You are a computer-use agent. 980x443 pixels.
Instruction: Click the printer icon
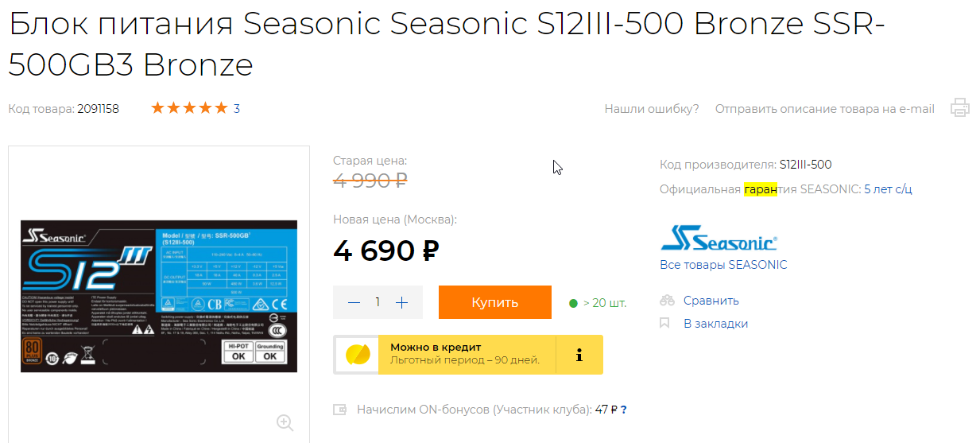pos(960,108)
